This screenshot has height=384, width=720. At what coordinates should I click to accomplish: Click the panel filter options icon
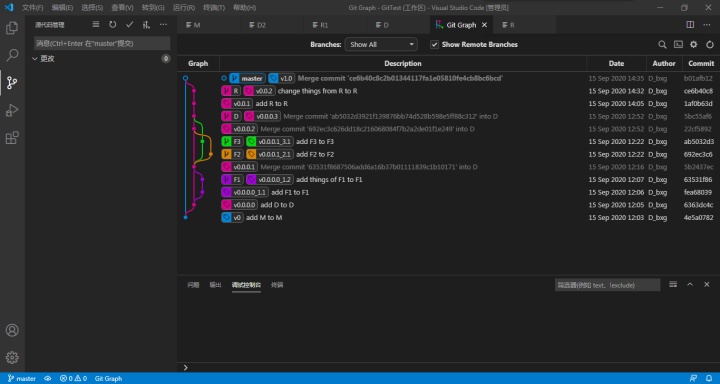[673, 285]
